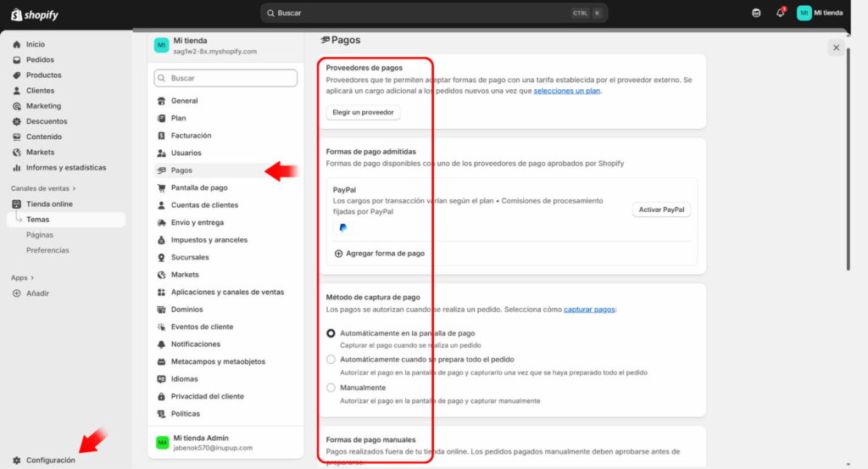This screenshot has width=868, height=469.
Task: Click the Añadir apps plus icon
Action: coord(17,293)
